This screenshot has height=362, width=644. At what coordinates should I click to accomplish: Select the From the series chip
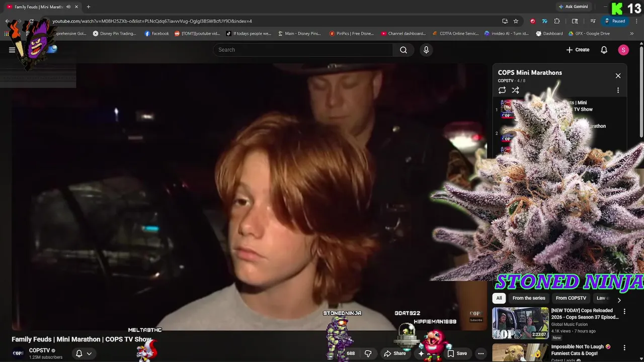point(529,298)
